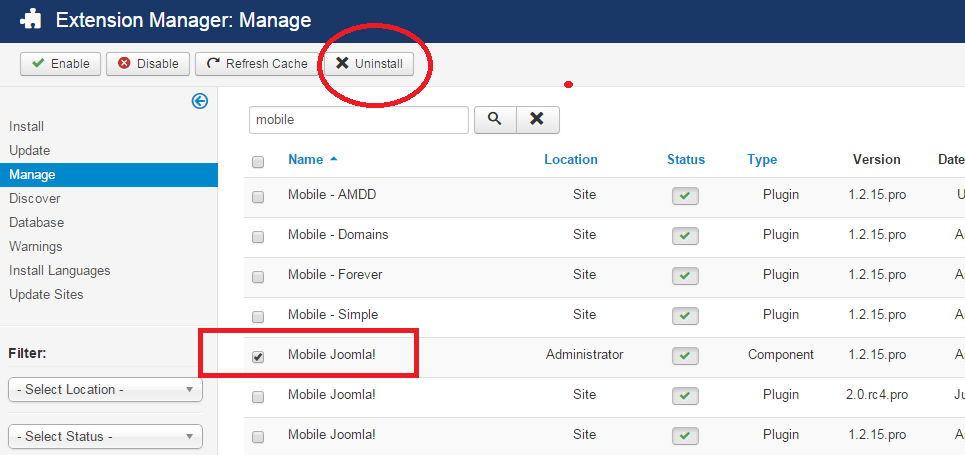Image resolution: width=965 pixels, height=455 pixels.
Task: Toggle the select-all checkbox in the table header
Action: pos(258,162)
